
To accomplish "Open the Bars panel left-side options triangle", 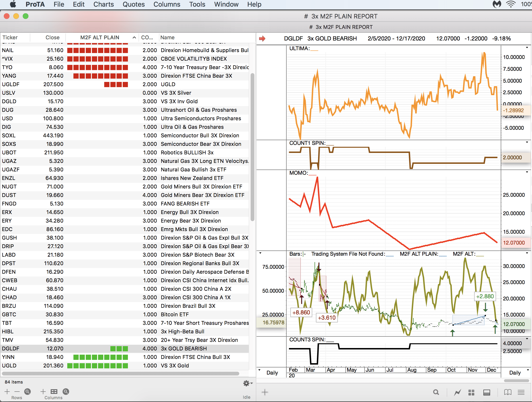I will (260, 253).
